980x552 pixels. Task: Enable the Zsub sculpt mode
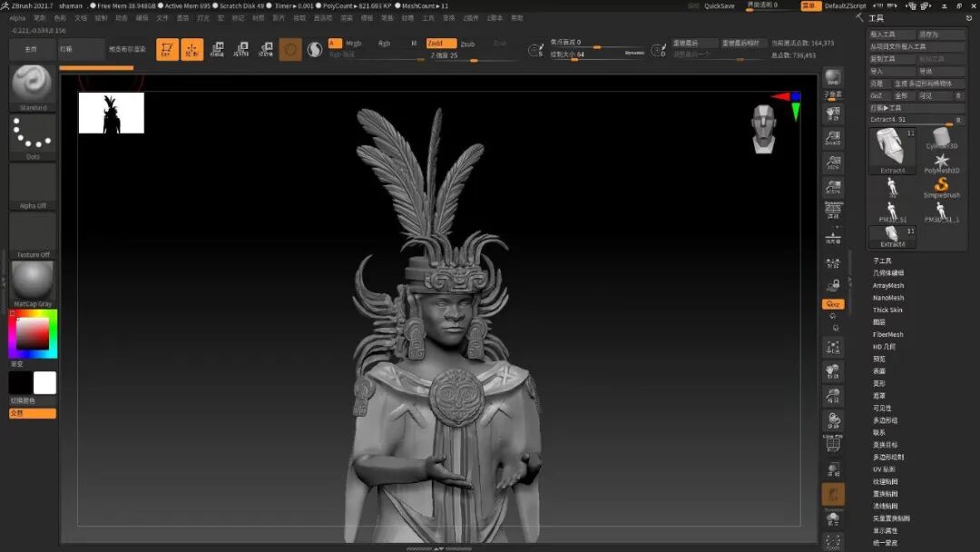[x=467, y=44]
